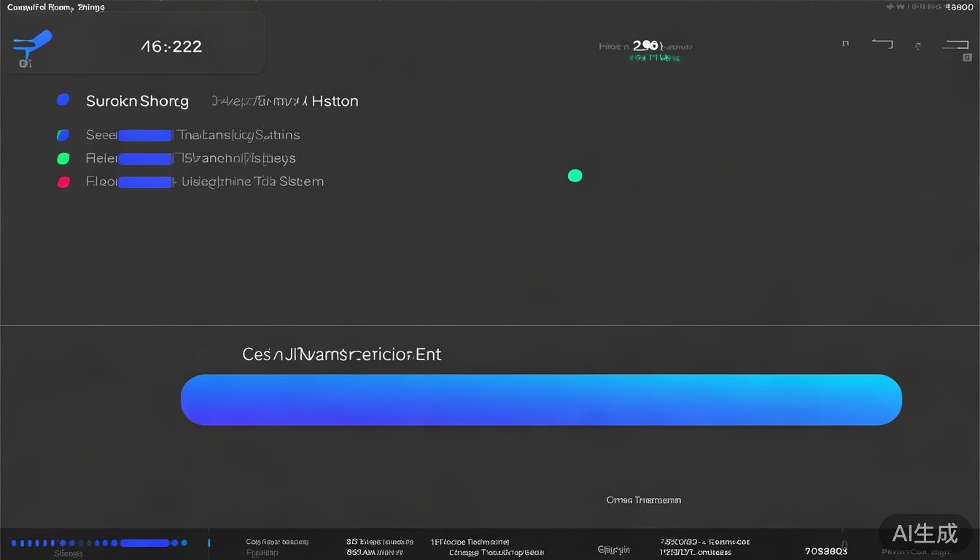Click the blue highlighted field on Seel row

tap(145, 136)
